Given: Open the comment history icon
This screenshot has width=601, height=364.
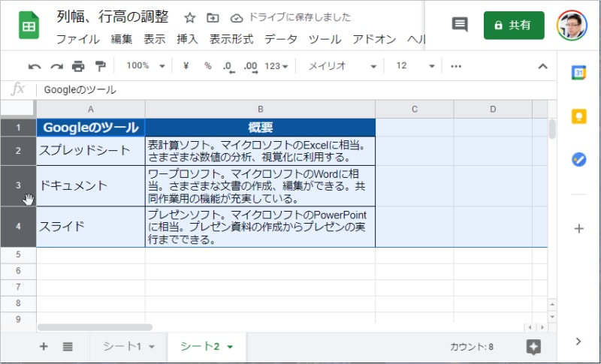Looking at the screenshot, I should [460, 25].
